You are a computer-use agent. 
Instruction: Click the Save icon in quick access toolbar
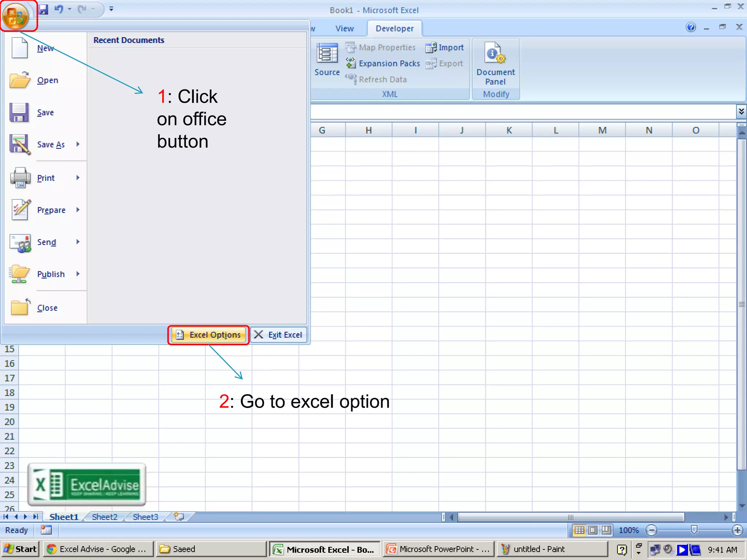pyautogui.click(x=43, y=9)
